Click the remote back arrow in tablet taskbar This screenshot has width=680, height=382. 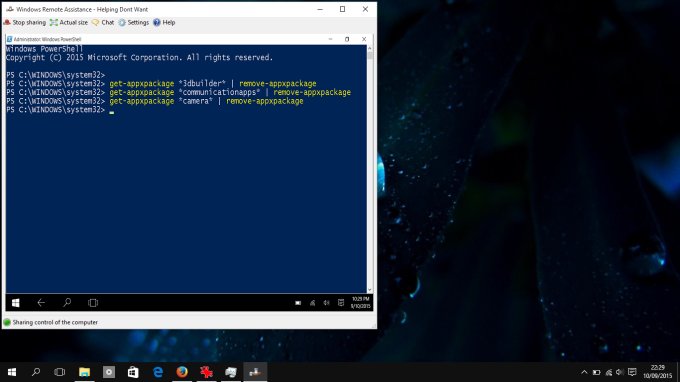pos(41,303)
